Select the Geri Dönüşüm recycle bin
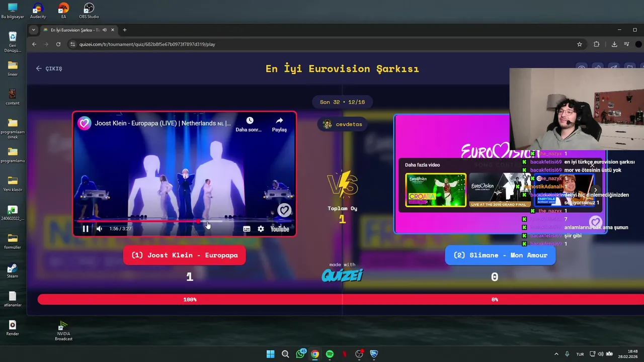 point(13,42)
